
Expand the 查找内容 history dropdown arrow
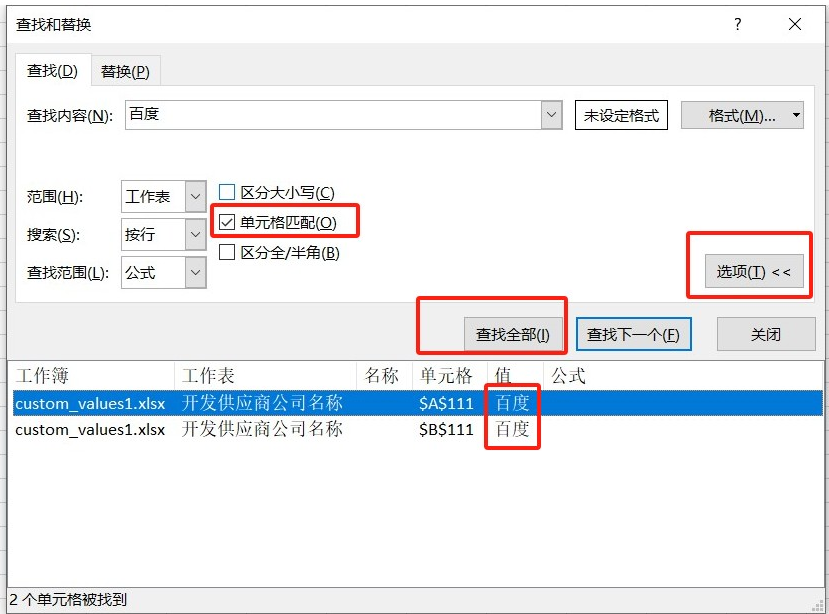(x=551, y=115)
